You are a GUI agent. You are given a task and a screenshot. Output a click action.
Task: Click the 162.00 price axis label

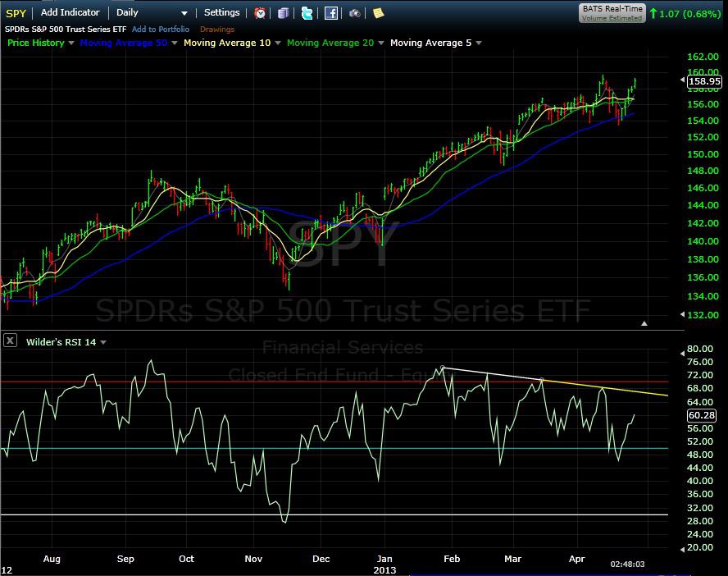click(703, 57)
